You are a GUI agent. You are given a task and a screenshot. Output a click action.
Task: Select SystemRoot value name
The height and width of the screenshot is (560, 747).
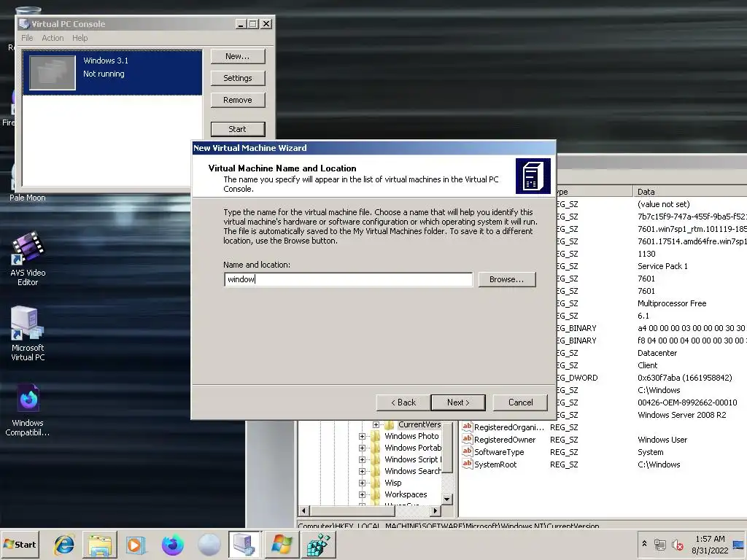pyautogui.click(x=495, y=464)
